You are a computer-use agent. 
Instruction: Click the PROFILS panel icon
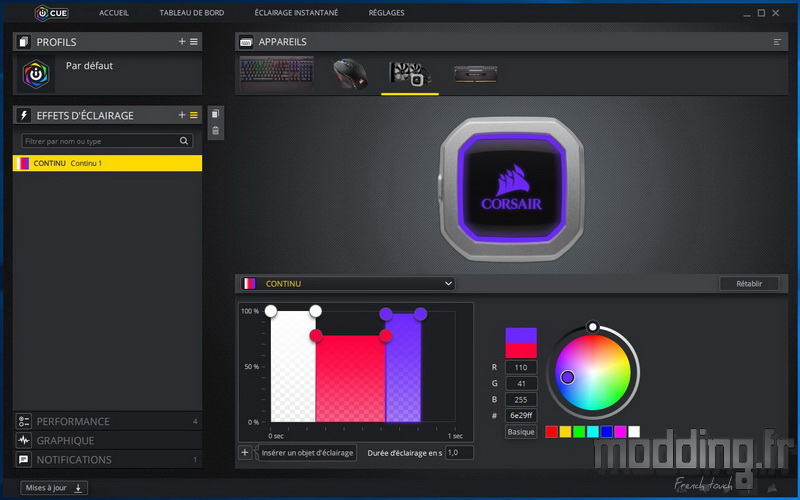click(23, 42)
